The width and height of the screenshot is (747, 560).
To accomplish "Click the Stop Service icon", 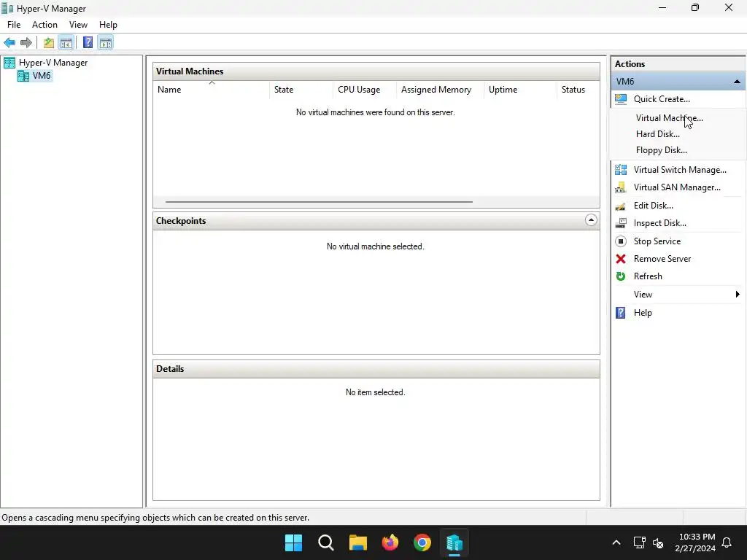I will (x=621, y=241).
